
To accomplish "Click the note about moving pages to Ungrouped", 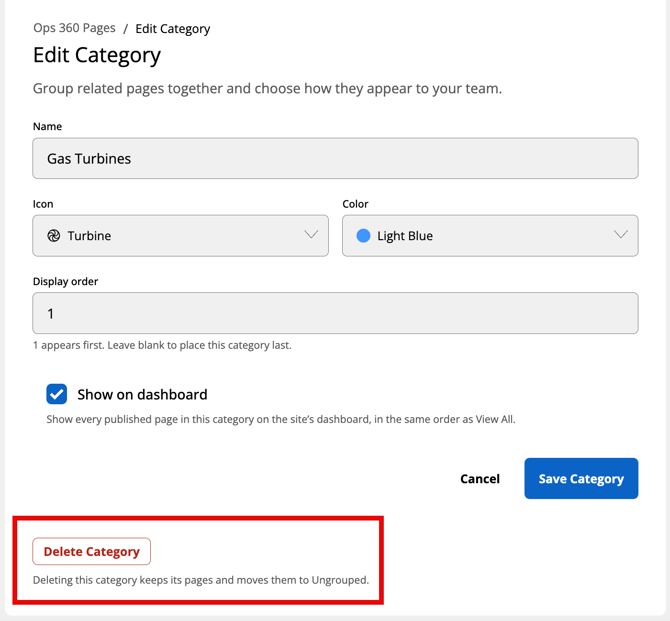I will pyautogui.click(x=201, y=580).
